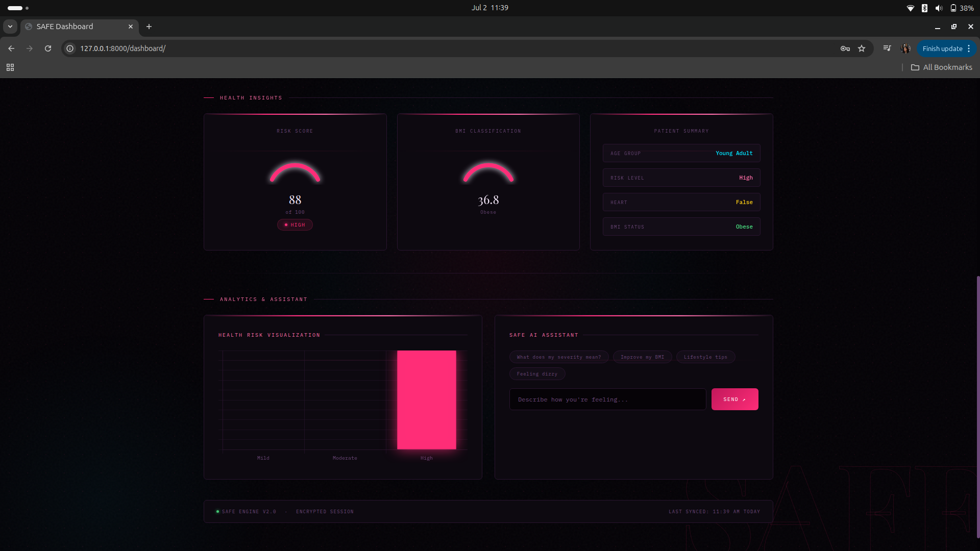The image size is (980, 551).
Task: Open the apps grid icon in bookmarks bar
Action: pyautogui.click(x=10, y=67)
